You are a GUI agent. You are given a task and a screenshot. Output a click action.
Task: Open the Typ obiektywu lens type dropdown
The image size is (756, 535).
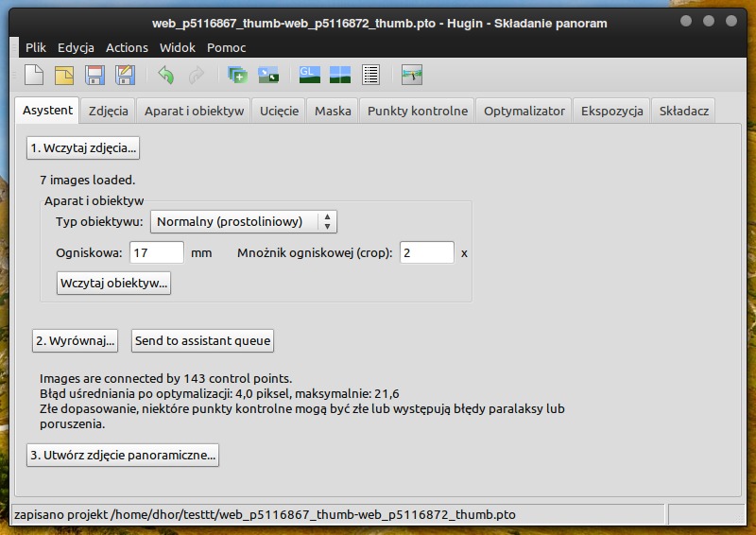[244, 222]
